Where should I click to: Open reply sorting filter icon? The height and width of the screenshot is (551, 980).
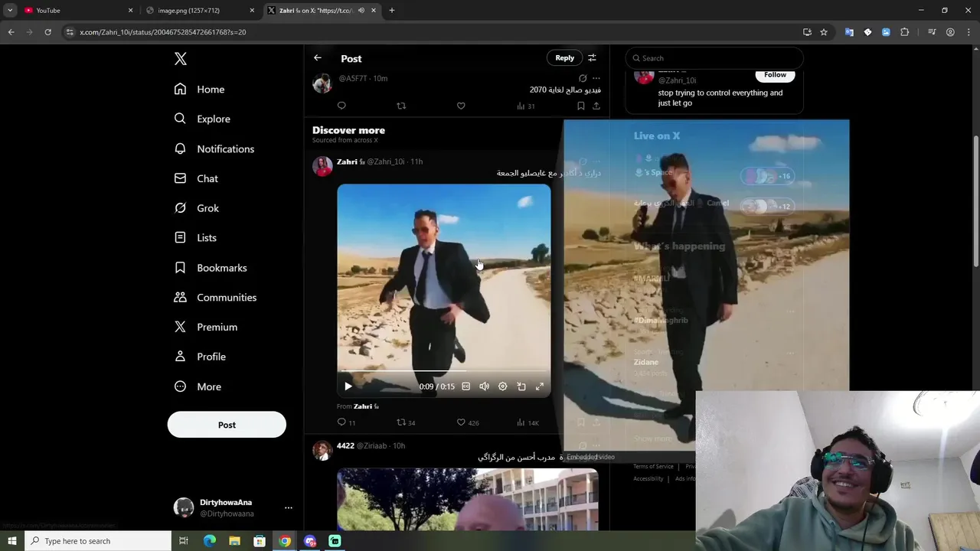[592, 58]
